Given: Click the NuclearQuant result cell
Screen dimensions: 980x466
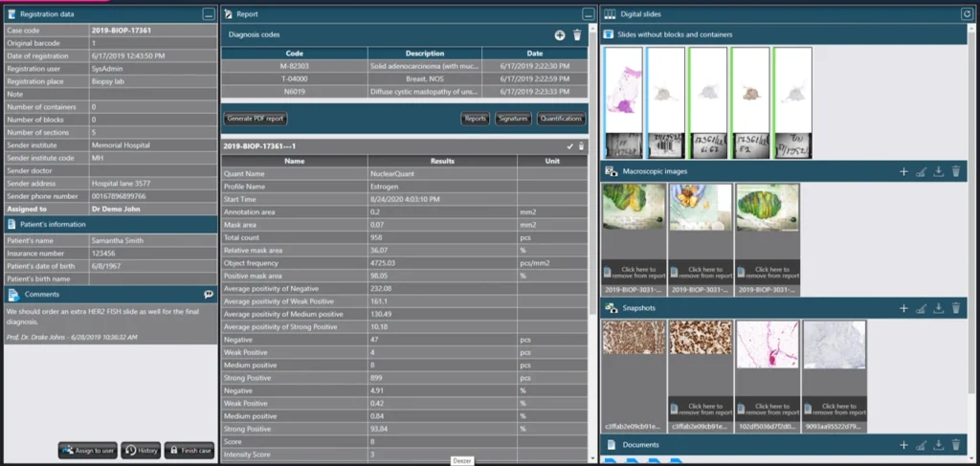Looking at the screenshot, I should pyautogui.click(x=442, y=173).
